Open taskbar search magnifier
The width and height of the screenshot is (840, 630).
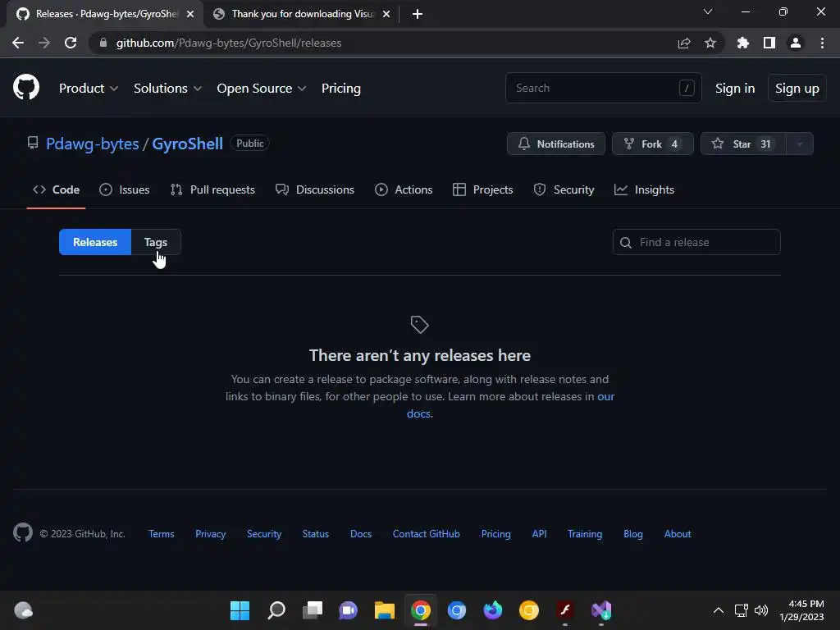(x=276, y=610)
